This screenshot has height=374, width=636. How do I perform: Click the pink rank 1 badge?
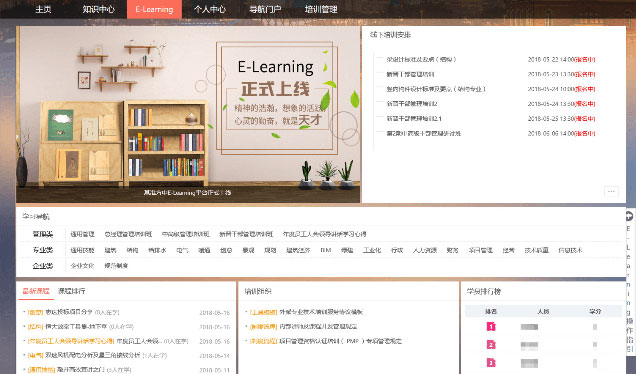(x=491, y=327)
